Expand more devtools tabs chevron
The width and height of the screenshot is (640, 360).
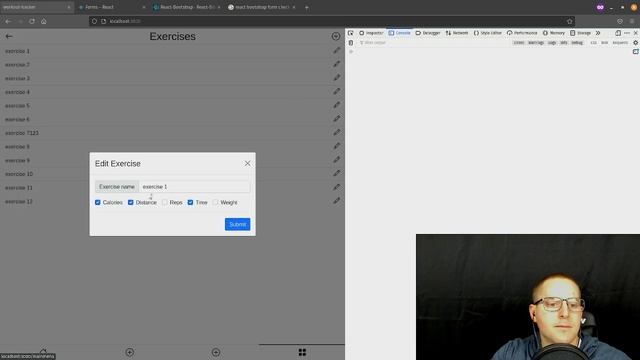coord(598,33)
